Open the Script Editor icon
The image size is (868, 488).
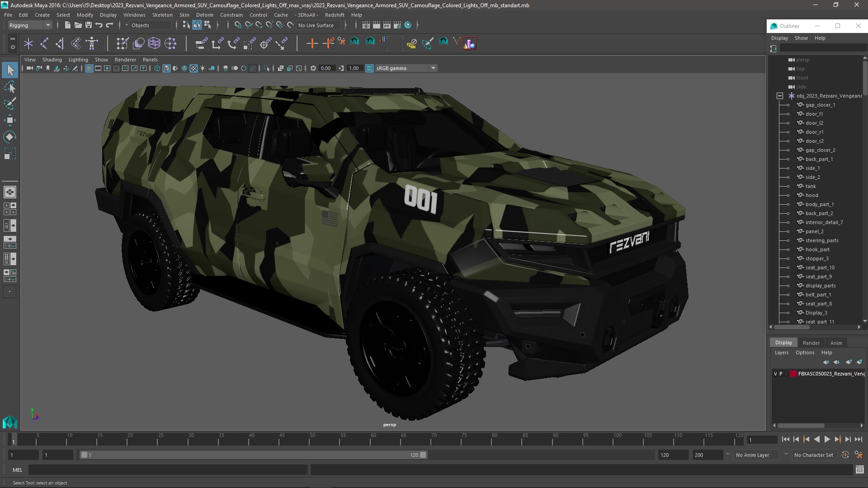click(859, 470)
